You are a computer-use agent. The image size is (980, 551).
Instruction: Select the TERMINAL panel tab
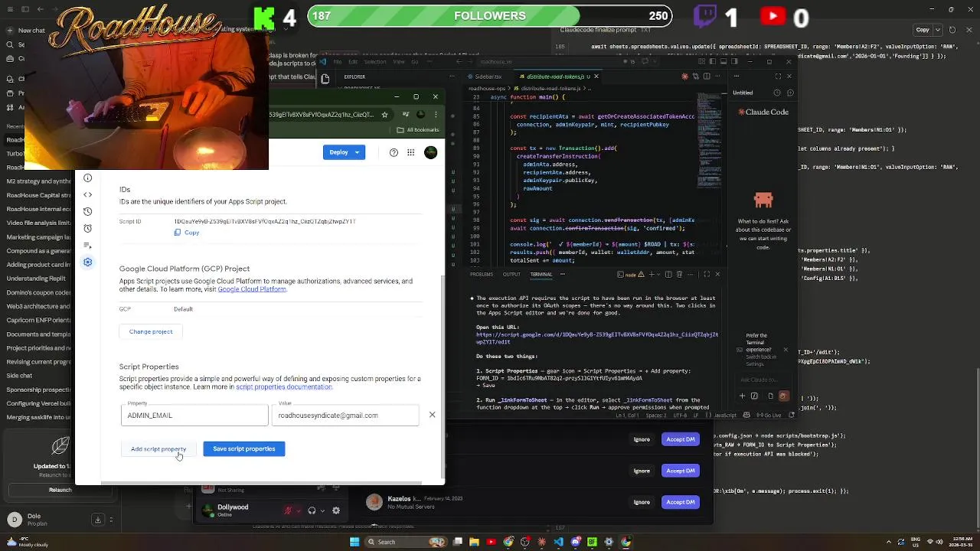point(541,274)
